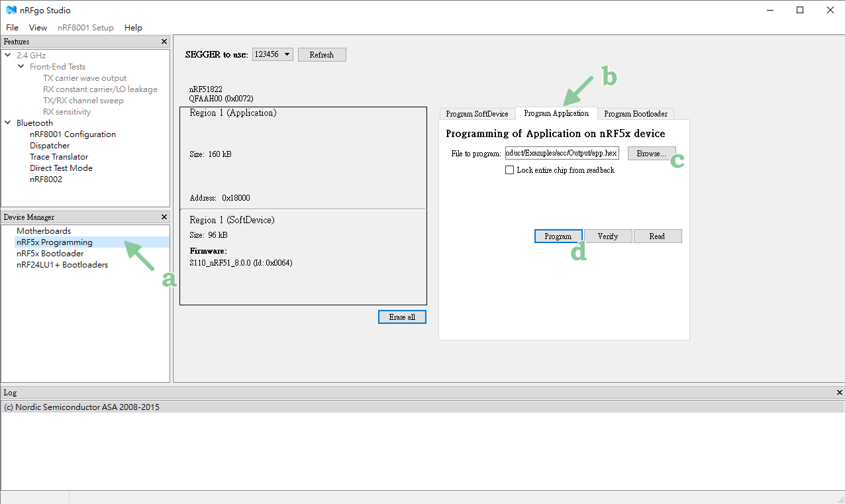The height and width of the screenshot is (504, 845).
Task: Select RX sensitivity test
Action: [67, 112]
